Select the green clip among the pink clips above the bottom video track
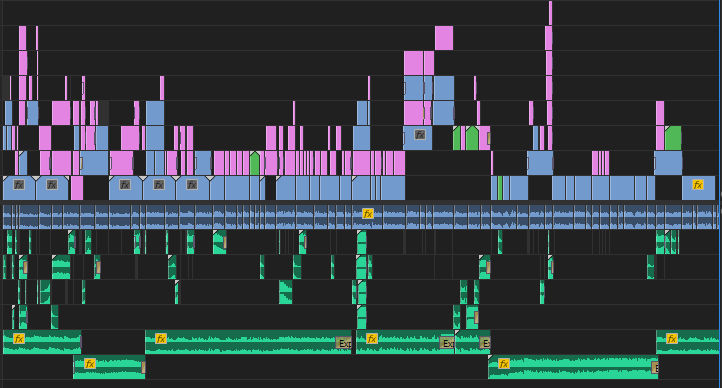The height and width of the screenshot is (388, 722). tap(255, 163)
